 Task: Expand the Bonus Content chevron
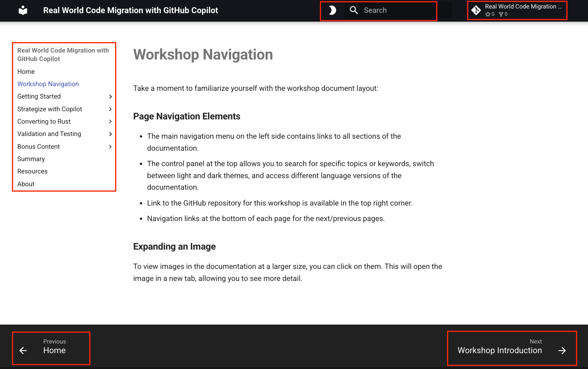tap(110, 147)
